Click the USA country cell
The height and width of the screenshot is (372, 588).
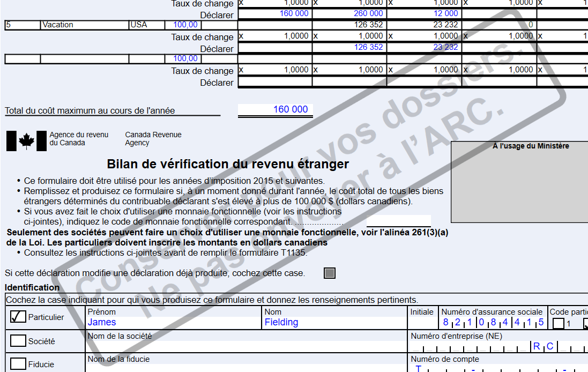click(147, 25)
